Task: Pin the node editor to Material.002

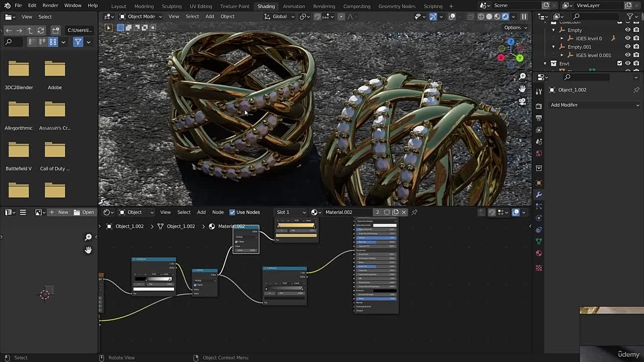Action: coord(414,212)
